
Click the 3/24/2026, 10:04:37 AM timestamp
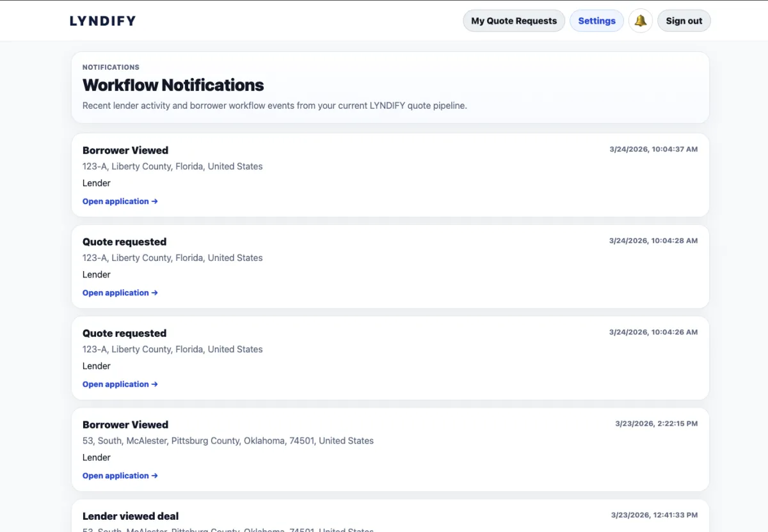[x=653, y=150]
